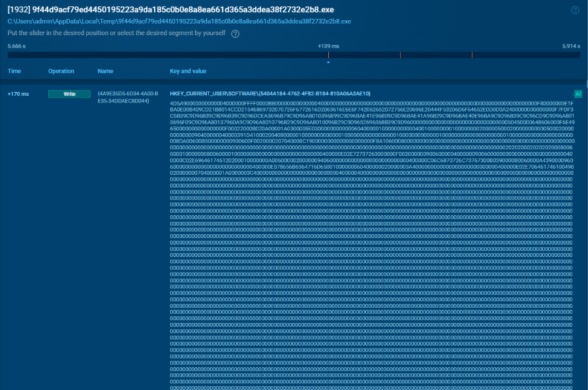
Task: Select the third red timeline marker
Action: pos(472,55)
